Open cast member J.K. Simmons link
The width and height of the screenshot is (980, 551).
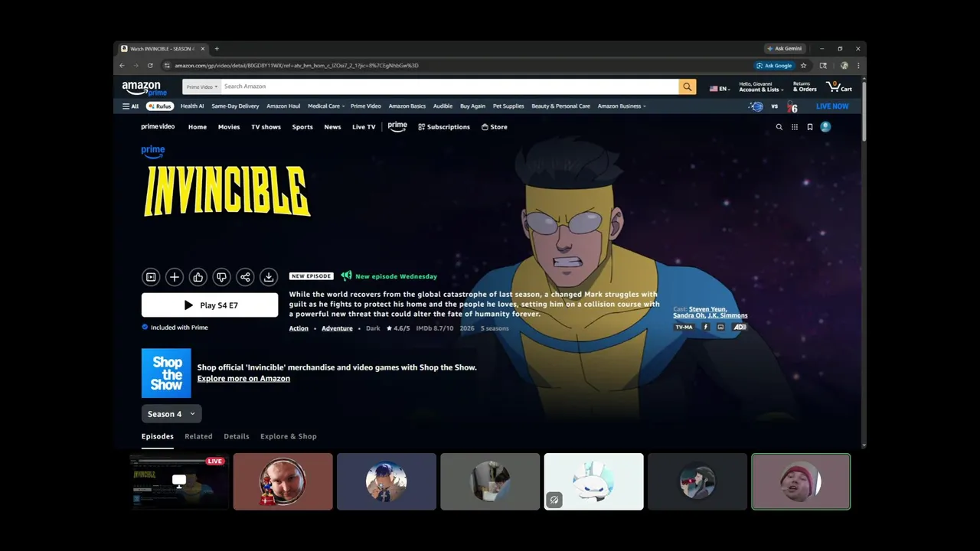point(727,315)
